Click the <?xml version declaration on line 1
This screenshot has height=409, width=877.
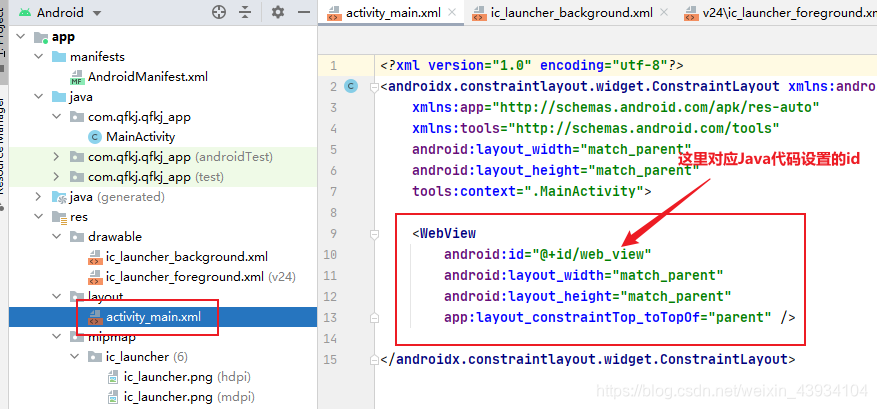(532, 65)
